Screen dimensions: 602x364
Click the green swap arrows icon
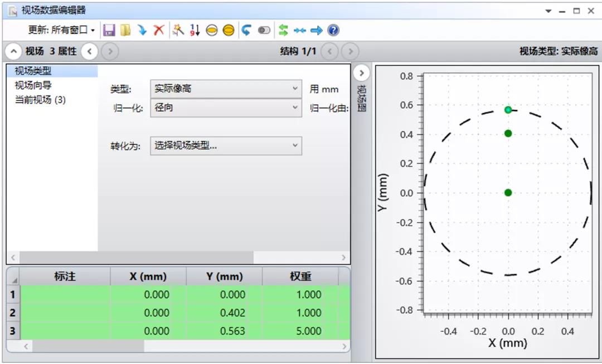pos(283,30)
